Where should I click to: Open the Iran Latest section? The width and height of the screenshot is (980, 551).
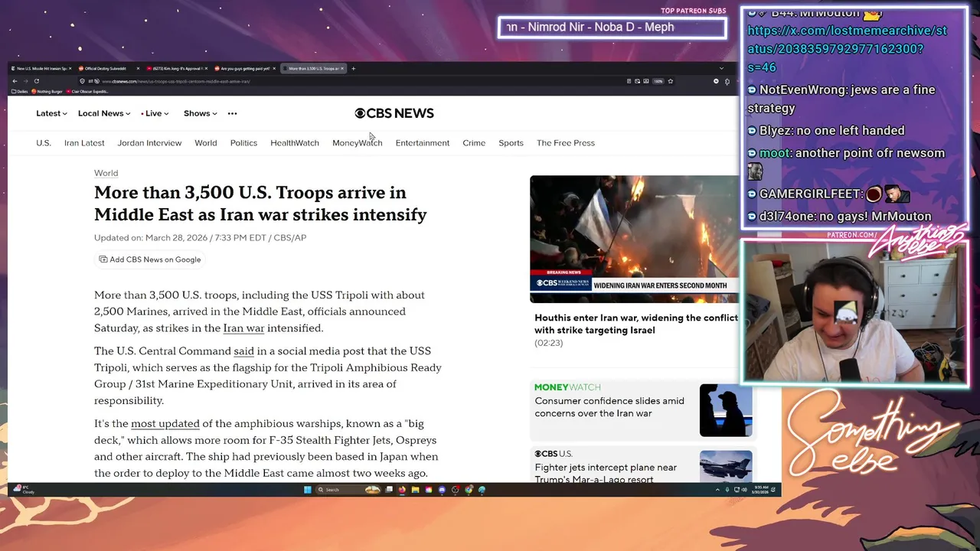(x=84, y=143)
